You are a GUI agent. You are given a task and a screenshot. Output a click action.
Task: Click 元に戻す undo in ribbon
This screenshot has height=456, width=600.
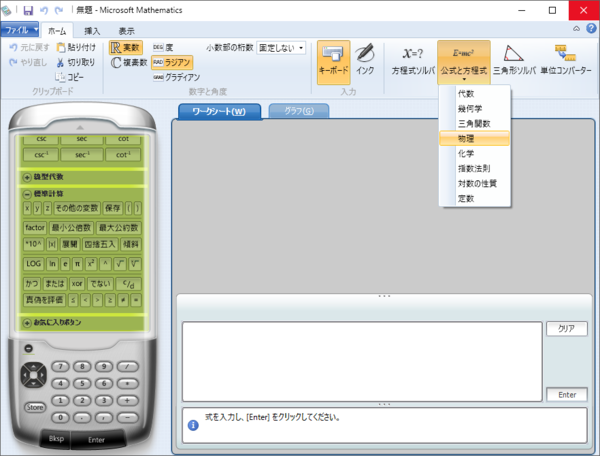(29, 47)
